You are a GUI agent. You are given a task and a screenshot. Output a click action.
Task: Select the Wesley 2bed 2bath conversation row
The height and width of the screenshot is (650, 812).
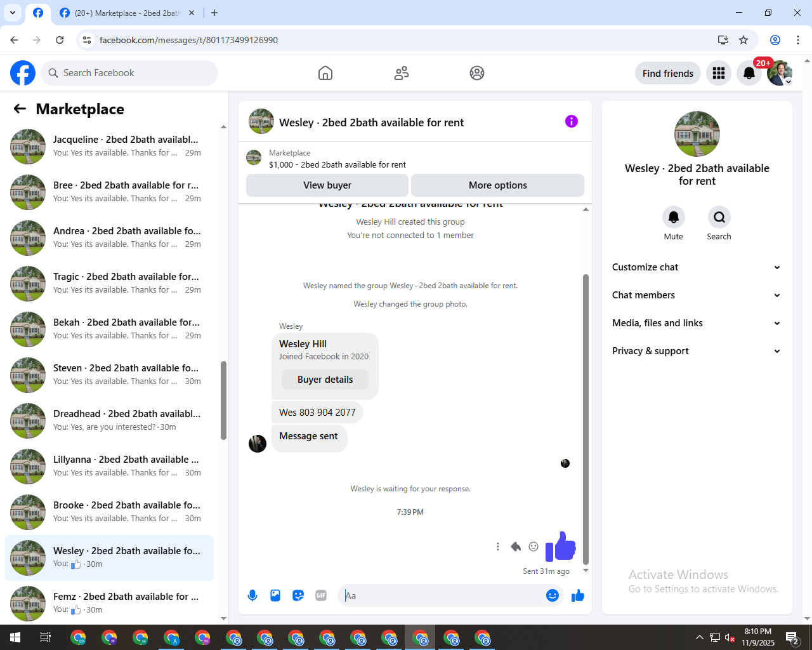coord(109,557)
